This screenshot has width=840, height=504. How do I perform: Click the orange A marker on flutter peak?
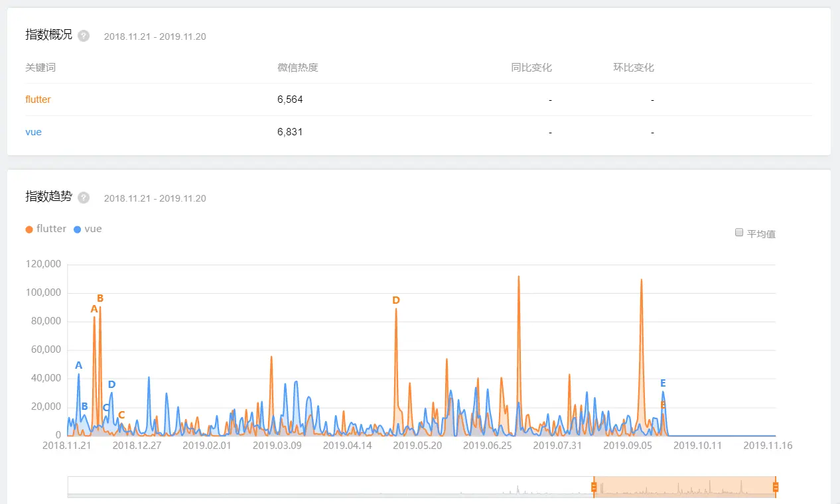tap(94, 309)
